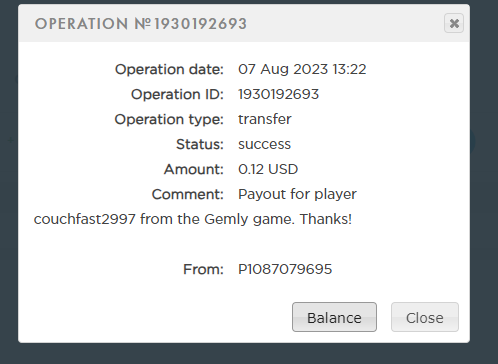
Task: Click the comment text Payout for player
Action: (297, 194)
